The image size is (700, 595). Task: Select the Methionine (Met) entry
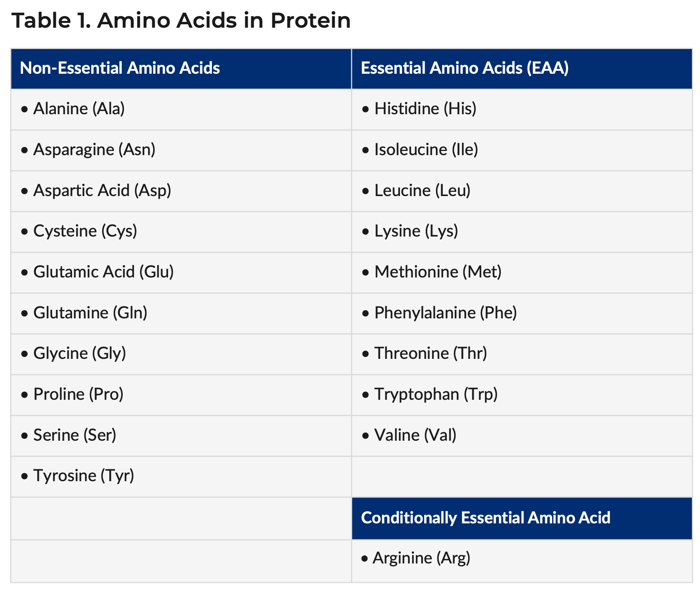click(x=438, y=272)
